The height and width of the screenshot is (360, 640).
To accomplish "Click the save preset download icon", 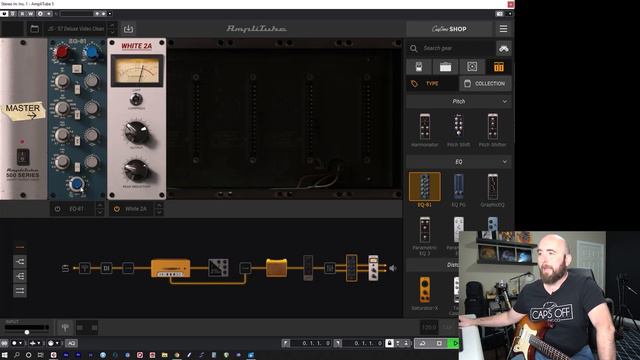I will coord(128,29).
